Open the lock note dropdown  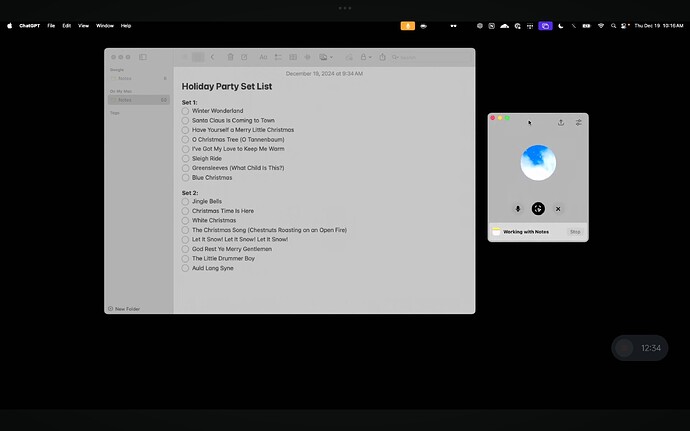coord(366,57)
